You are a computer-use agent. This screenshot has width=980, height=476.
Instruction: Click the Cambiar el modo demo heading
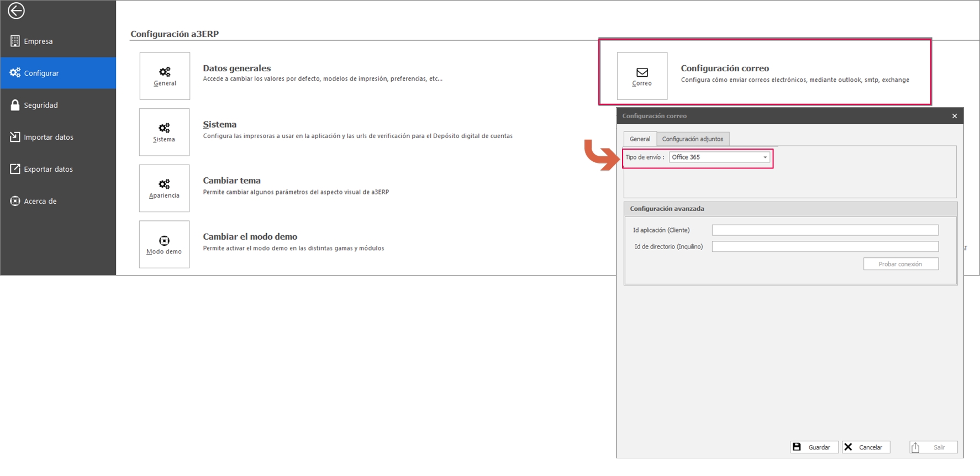pyautogui.click(x=250, y=236)
